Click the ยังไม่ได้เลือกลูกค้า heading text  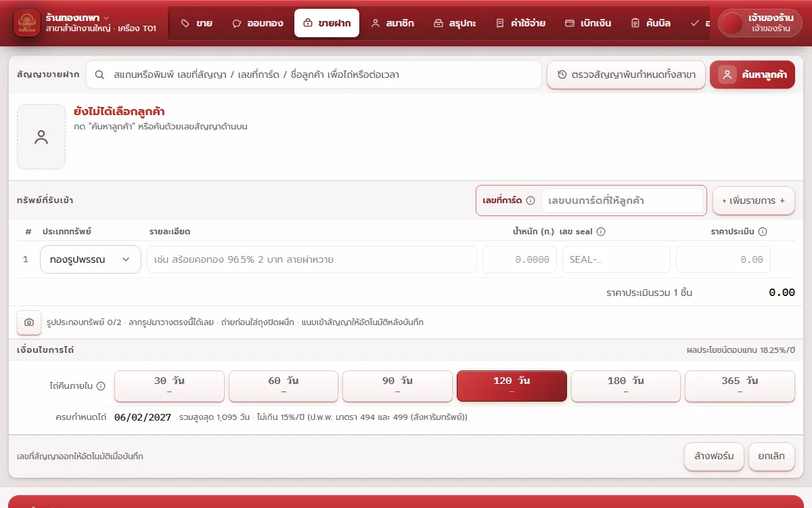pyautogui.click(x=119, y=112)
